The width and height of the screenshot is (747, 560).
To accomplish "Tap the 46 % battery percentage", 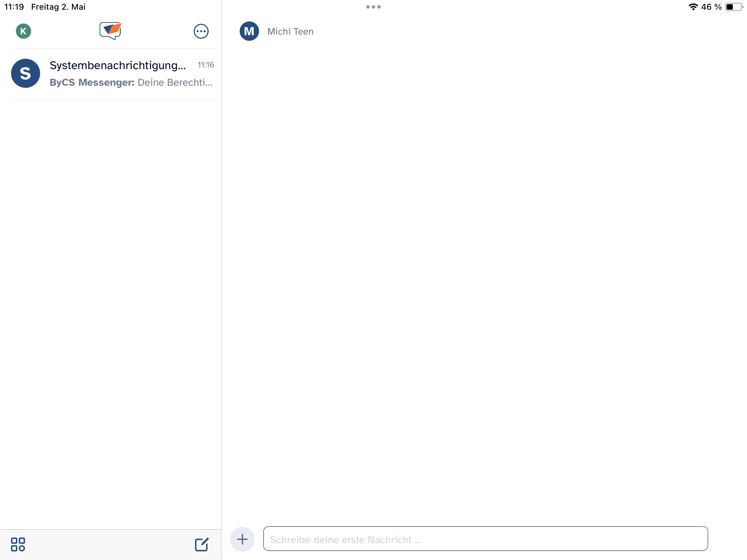I will [711, 7].
